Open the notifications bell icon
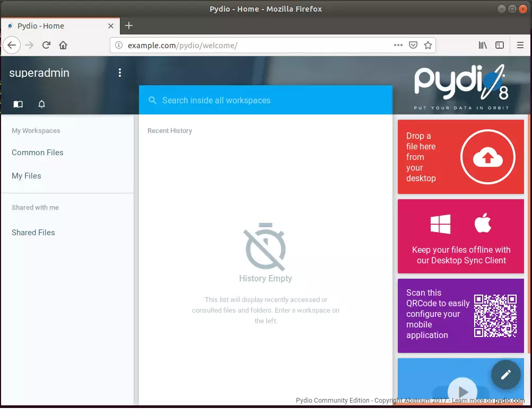The width and height of the screenshot is (532, 417). pos(41,104)
